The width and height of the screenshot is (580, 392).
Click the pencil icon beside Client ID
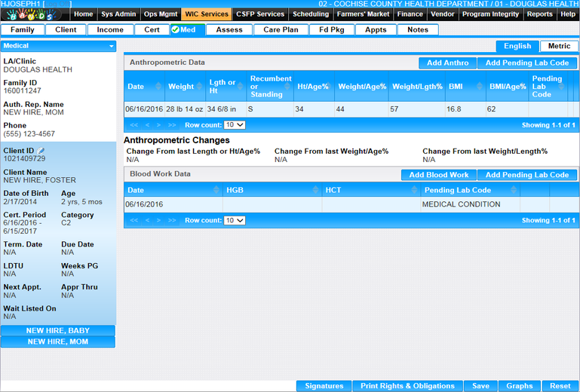[41, 152]
